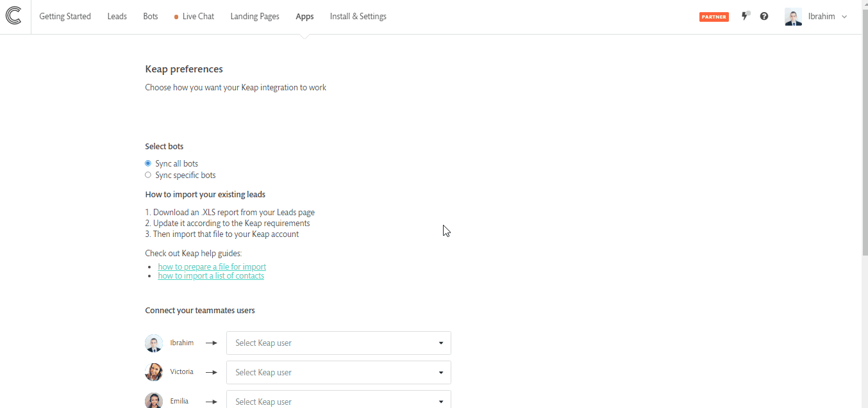868x408 pixels.
Task: Select the Sync specific bots option
Action: click(x=148, y=175)
